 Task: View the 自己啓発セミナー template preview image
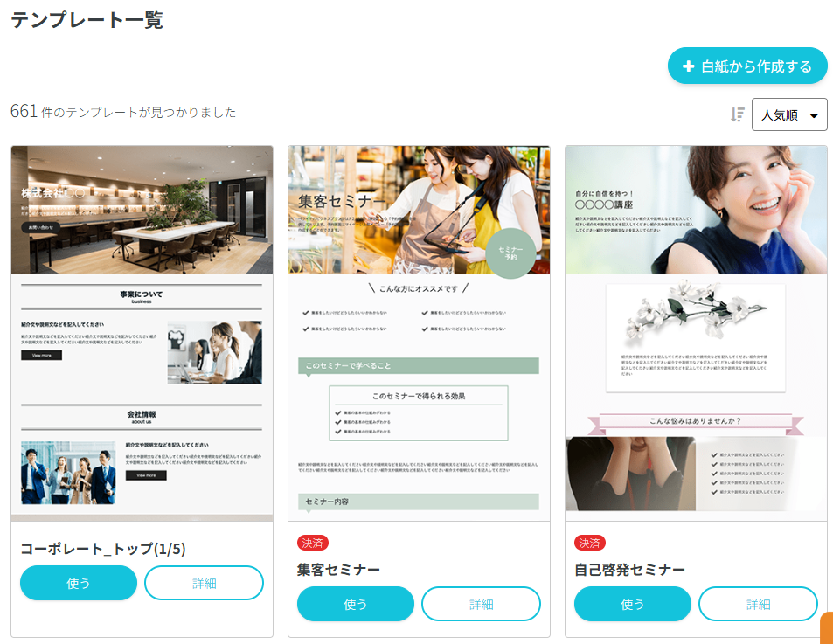(696, 333)
